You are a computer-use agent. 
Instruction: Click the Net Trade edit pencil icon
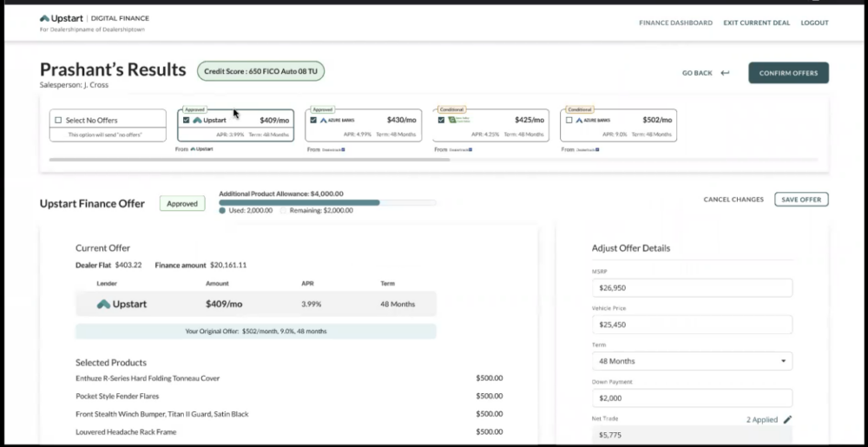click(787, 419)
